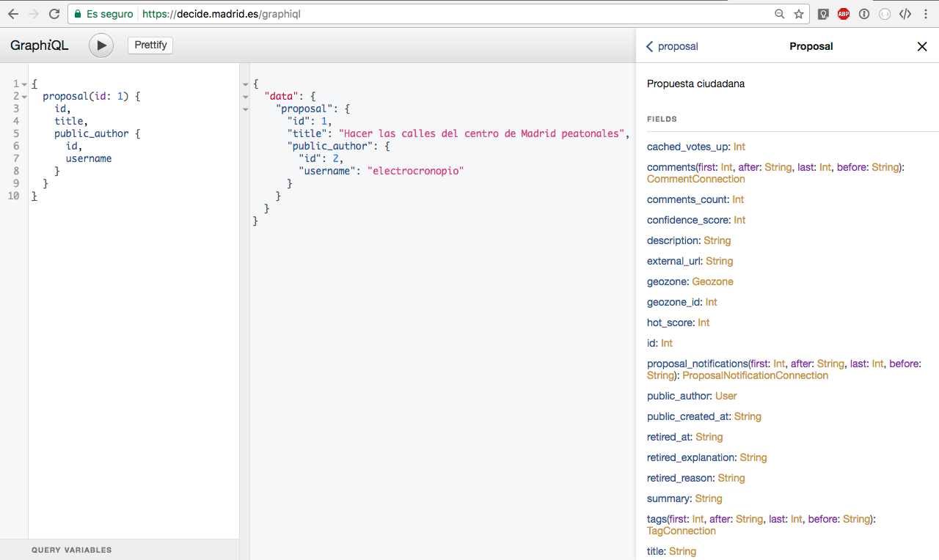
Task: Open Chrome's three-dot menu
Action: (x=925, y=13)
